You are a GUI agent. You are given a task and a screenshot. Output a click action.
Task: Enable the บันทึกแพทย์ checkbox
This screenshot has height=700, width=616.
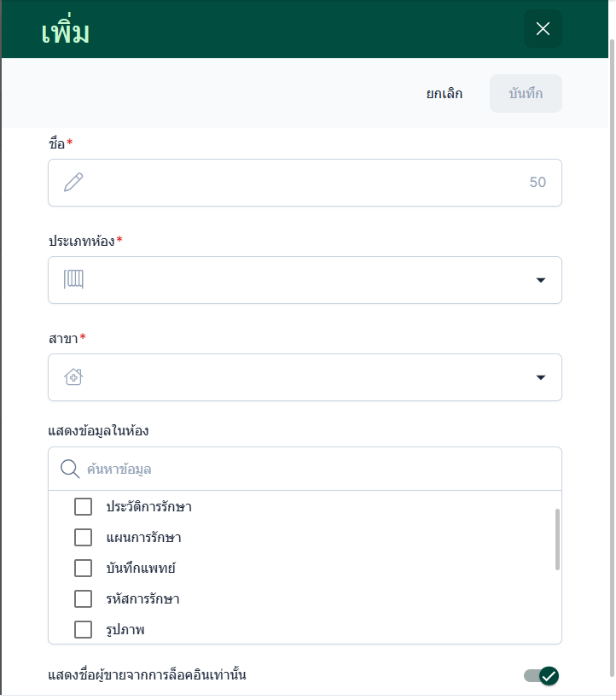[x=83, y=569]
